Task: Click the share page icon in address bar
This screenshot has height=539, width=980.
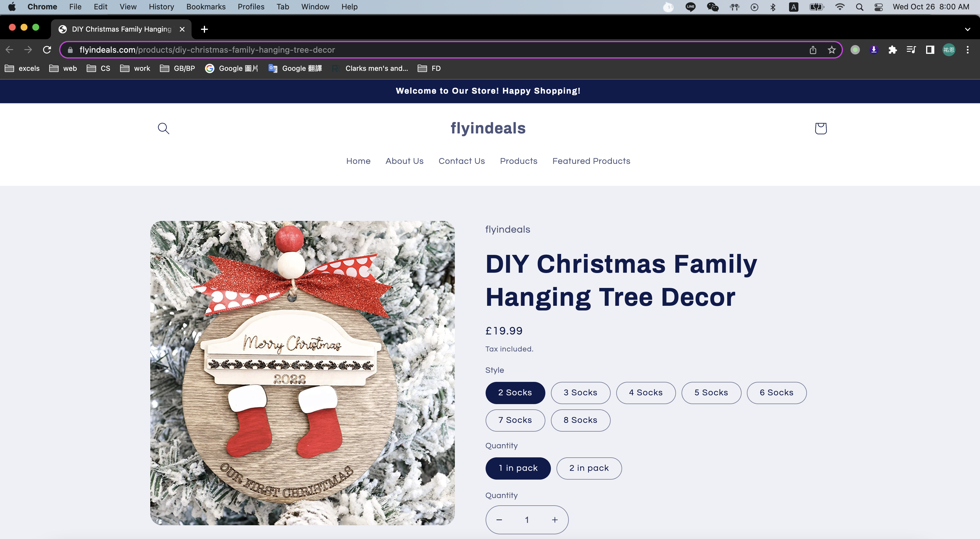Action: (813, 50)
